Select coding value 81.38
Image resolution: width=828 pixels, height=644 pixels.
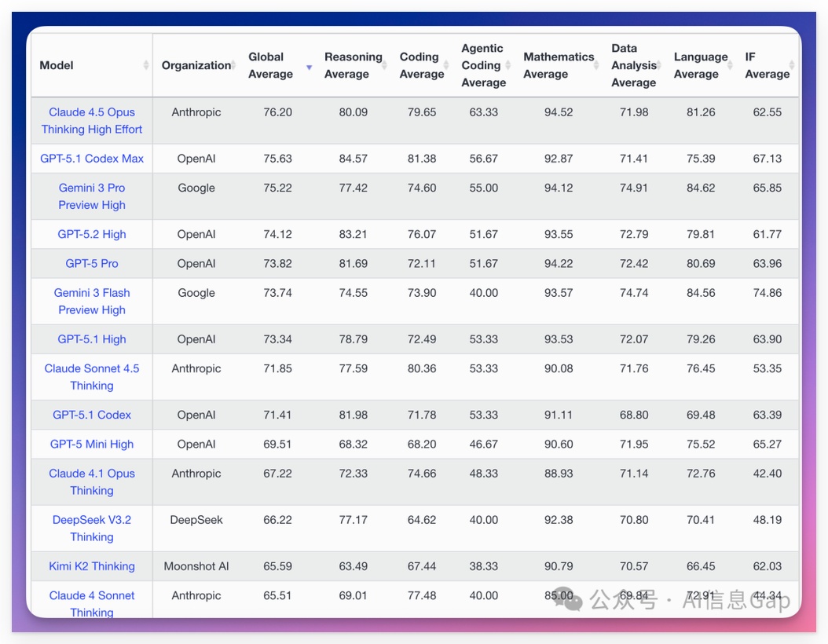[x=422, y=159]
